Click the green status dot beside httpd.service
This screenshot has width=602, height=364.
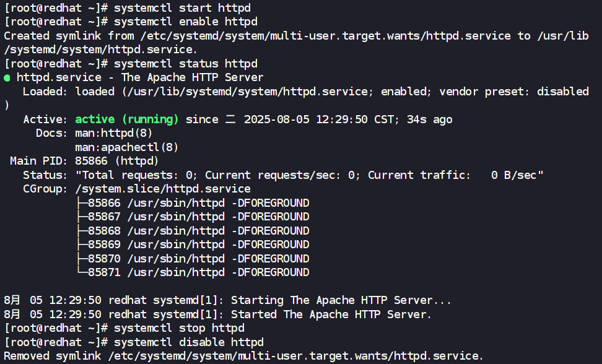click(7, 78)
